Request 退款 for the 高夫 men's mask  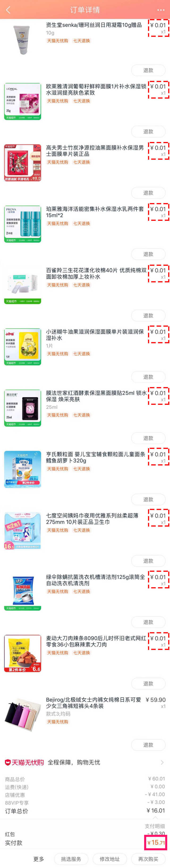pyautogui.click(x=148, y=193)
